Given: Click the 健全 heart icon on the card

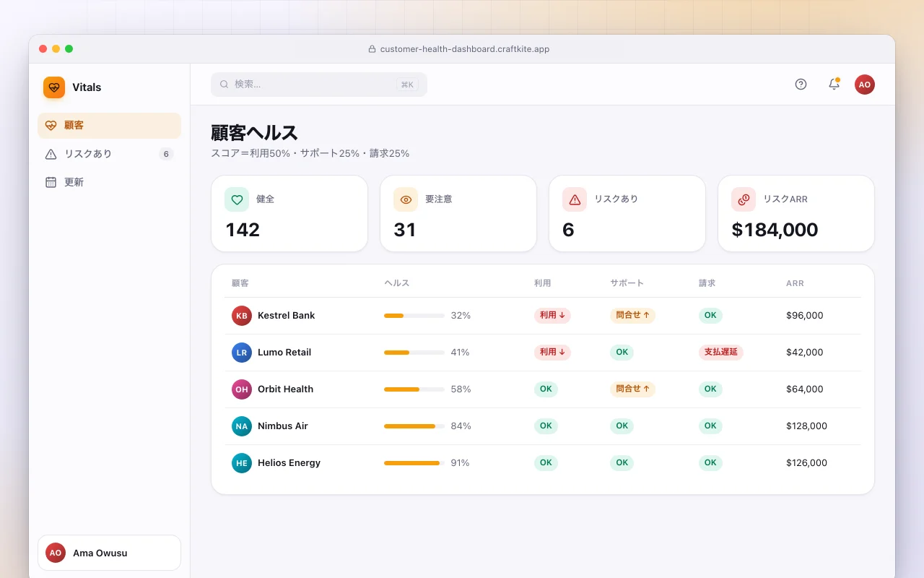Looking at the screenshot, I should (237, 199).
